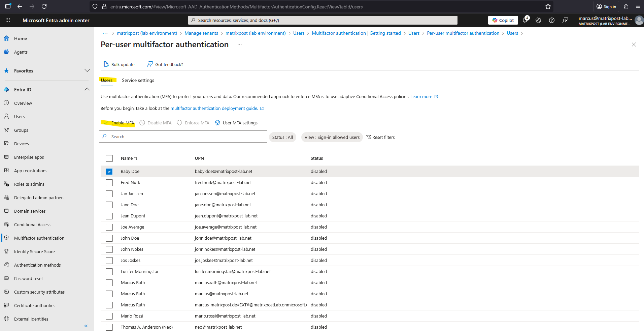Open the Learn more link
644x331 pixels.
coord(424,96)
